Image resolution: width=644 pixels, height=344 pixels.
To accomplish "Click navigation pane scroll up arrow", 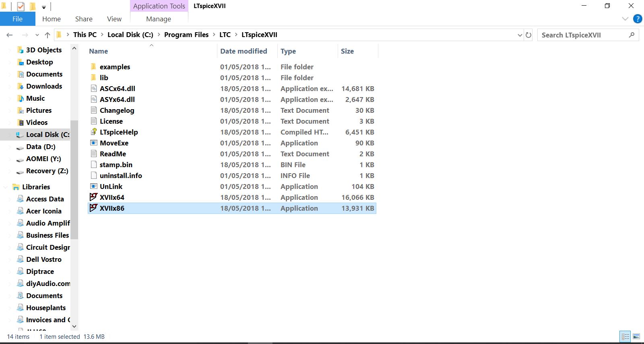I will 74,48.
